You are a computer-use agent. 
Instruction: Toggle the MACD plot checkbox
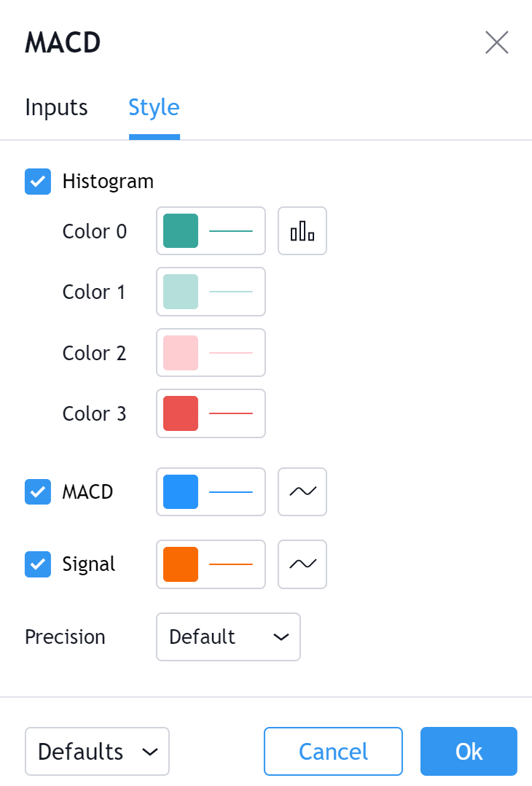click(38, 492)
